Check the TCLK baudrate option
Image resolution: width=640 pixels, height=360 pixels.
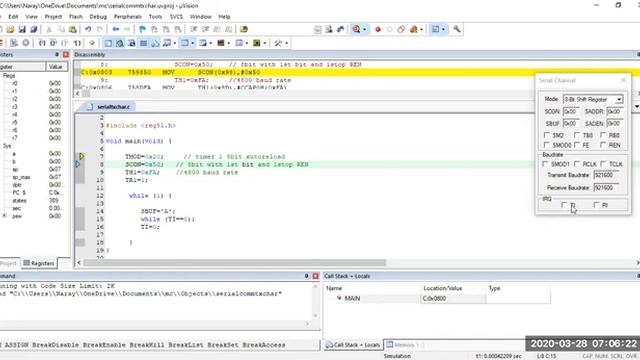(x=603, y=164)
